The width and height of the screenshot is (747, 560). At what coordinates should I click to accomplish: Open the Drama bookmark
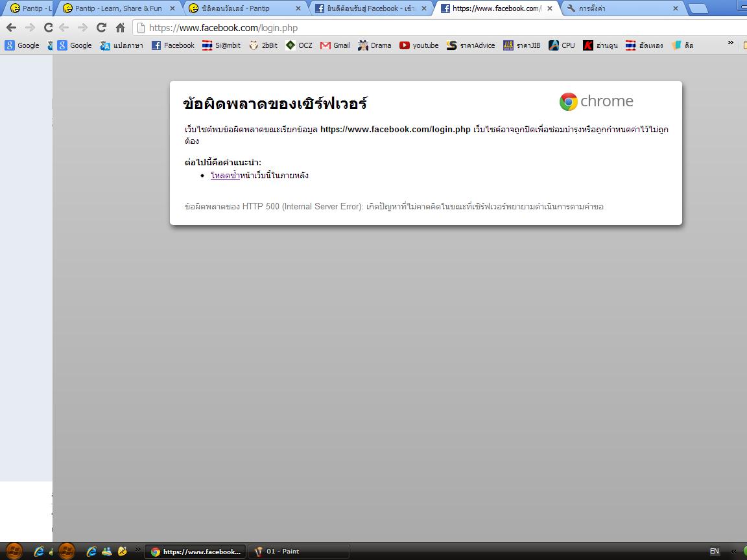[x=375, y=45]
